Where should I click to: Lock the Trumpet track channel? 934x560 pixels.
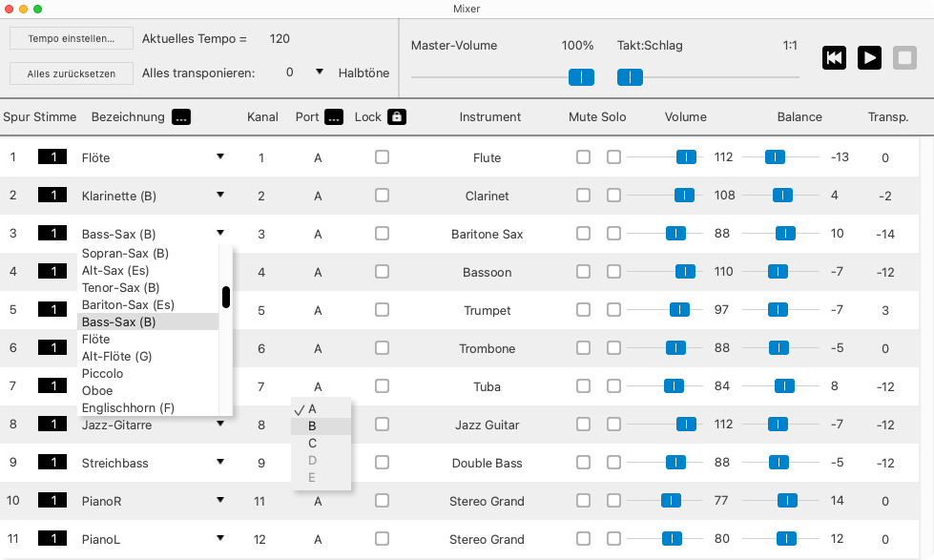click(x=382, y=310)
